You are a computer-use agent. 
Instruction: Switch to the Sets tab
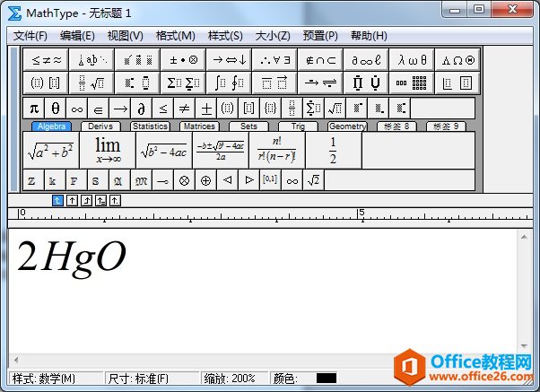(248, 126)
